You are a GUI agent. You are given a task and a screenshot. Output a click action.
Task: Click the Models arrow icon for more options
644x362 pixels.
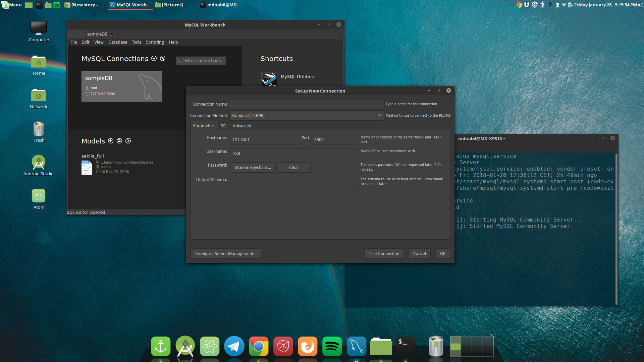point(128,141)
